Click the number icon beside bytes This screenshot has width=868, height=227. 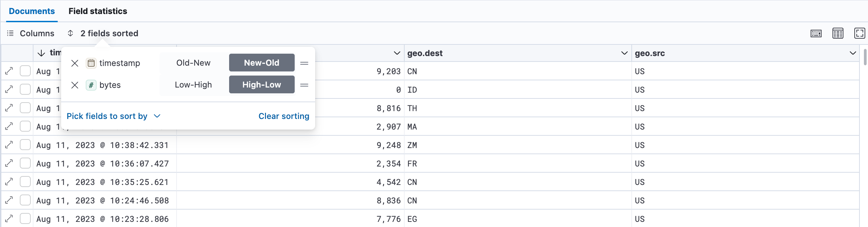(x=91, y=85)
